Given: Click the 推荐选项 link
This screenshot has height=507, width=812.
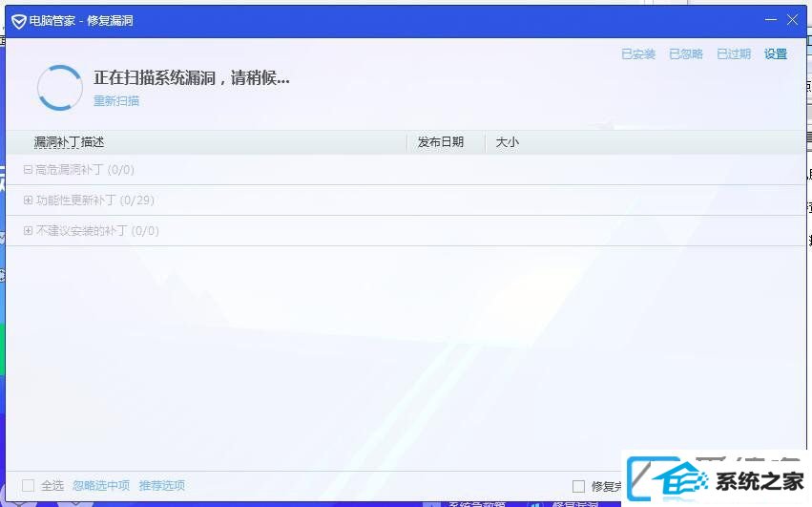Looking at the screenshot, I should coord(161,485).
